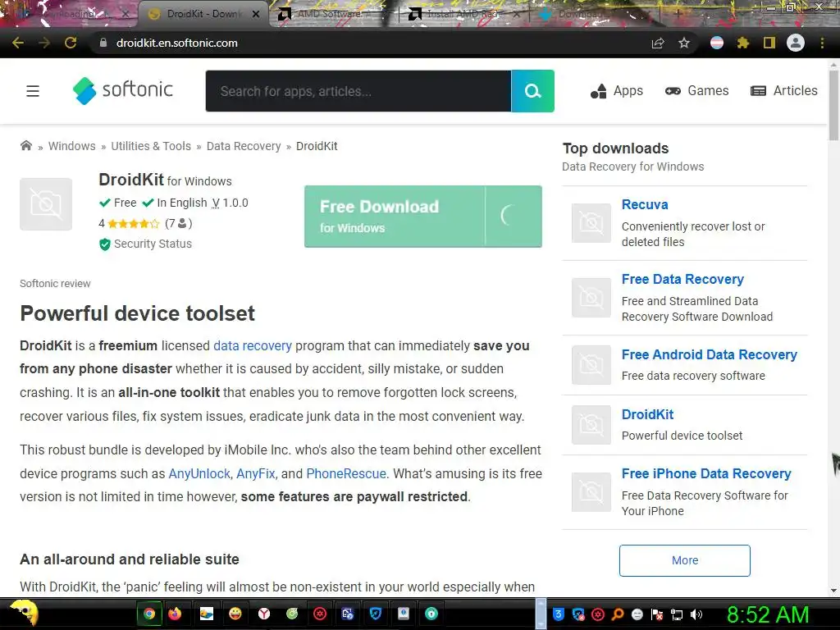Click the volume speaker tray icon
The image size is (840, 630).
coord(696,614)
